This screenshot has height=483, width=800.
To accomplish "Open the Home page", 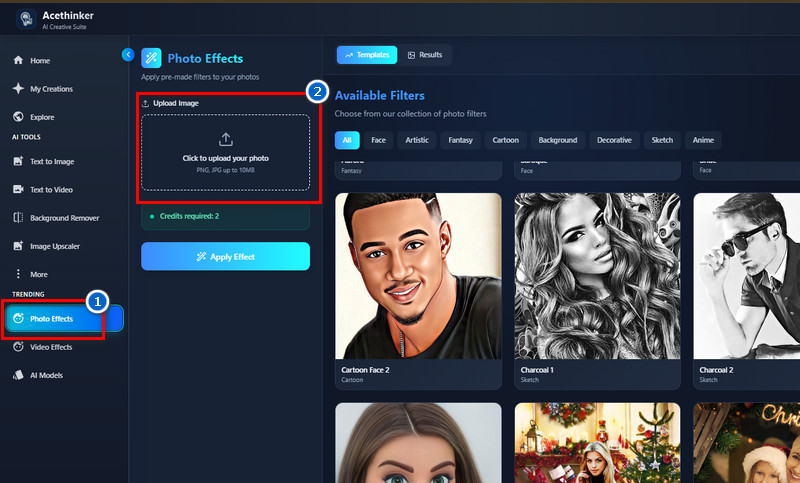I will pyautogui.click(x=40, y=61).
